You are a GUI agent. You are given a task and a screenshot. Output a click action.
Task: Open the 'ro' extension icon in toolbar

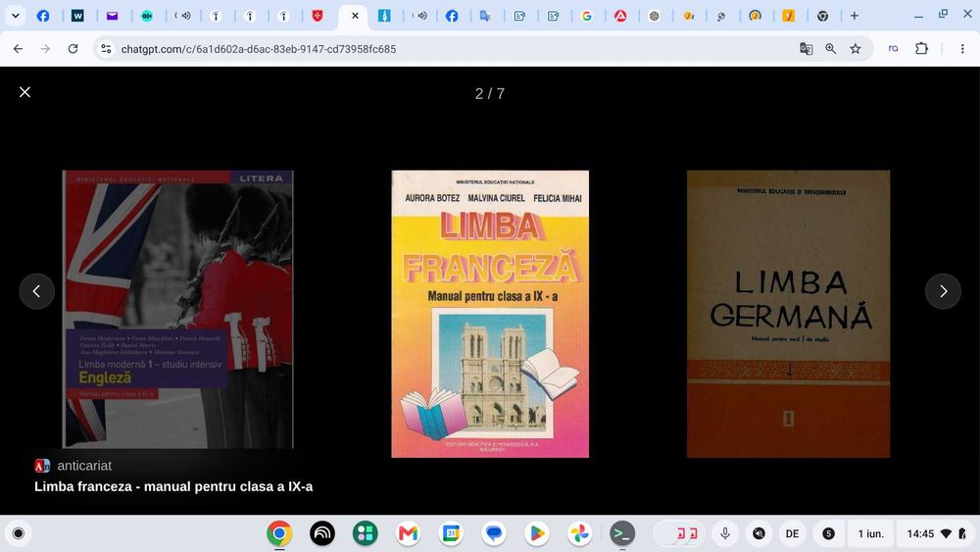click(x=893, y=49)
